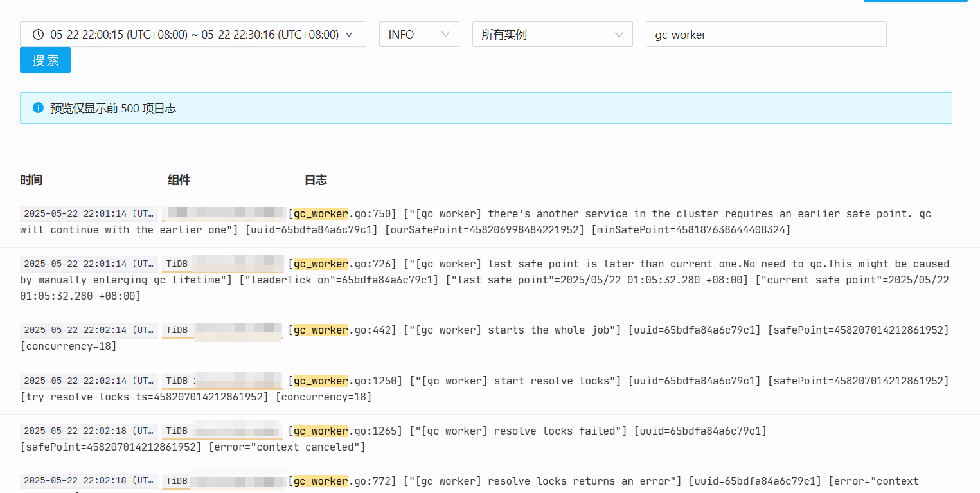Expand the time range chevron arrow

349,35
